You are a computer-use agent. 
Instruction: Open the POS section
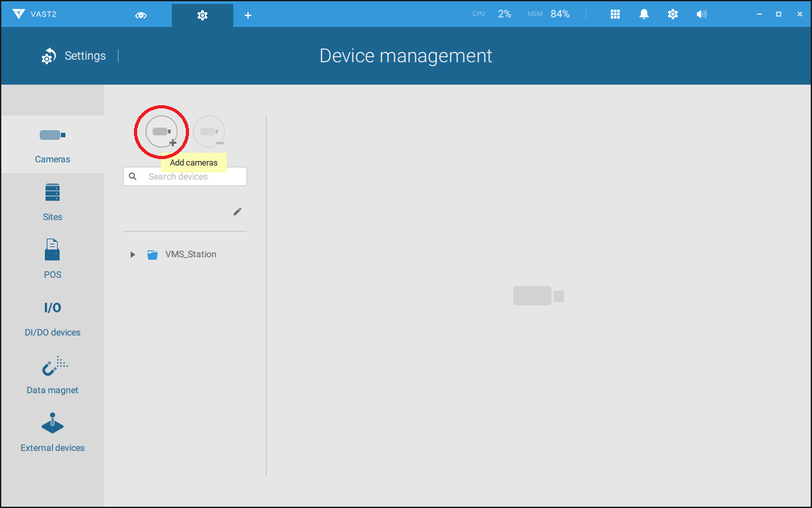pyautogui.click(x=53, y=260)
